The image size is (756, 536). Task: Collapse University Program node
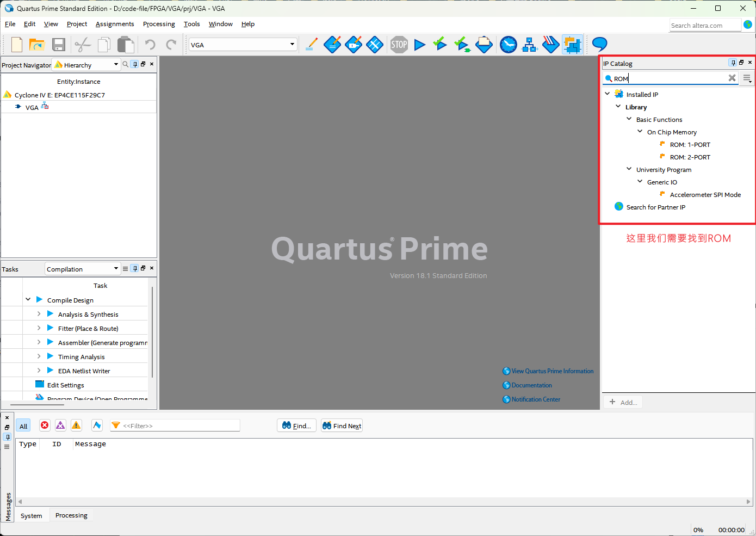coord(629,169)
